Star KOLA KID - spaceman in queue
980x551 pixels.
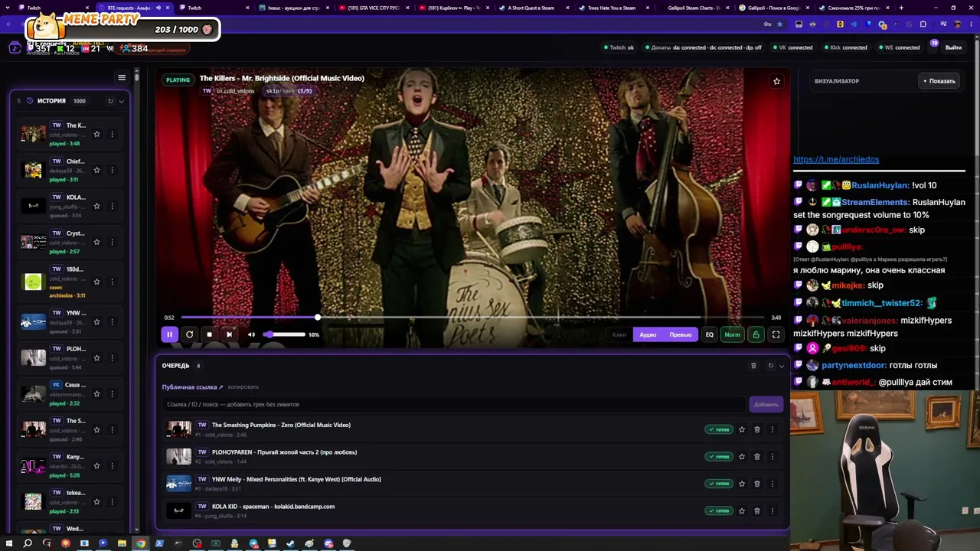point(742,511)
